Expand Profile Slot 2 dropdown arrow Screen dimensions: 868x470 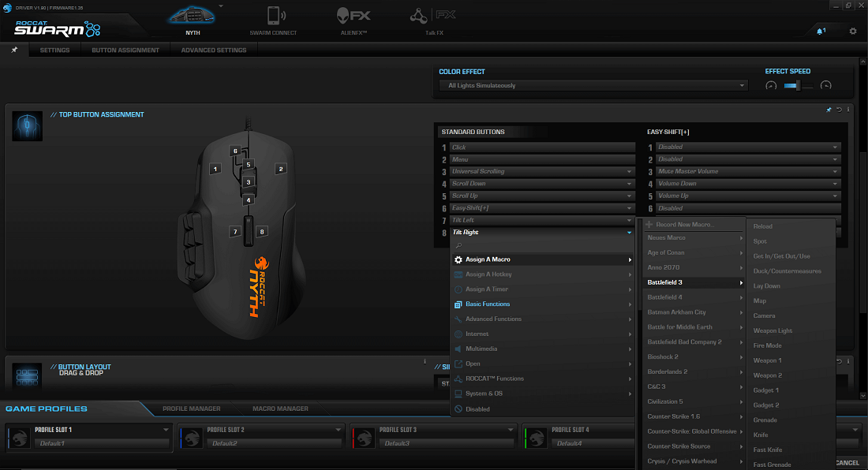click(338, 430)
